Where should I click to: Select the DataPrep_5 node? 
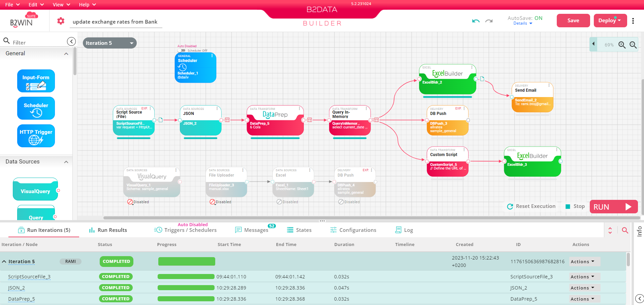pyautogui.click(x=275, y=120)
